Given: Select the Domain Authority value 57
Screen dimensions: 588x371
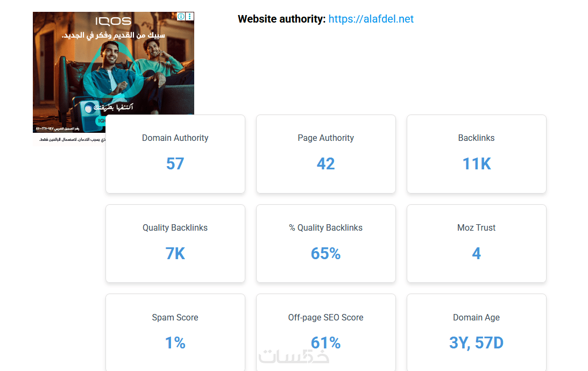Looking at the screenshot, I should pyautogui.click(x=175, y=164).
